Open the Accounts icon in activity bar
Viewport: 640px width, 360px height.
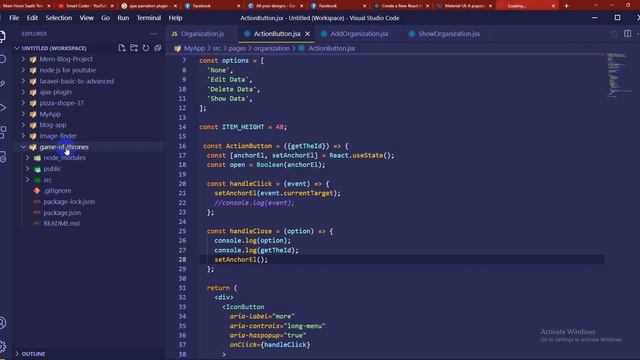click(x=2, y=323)
